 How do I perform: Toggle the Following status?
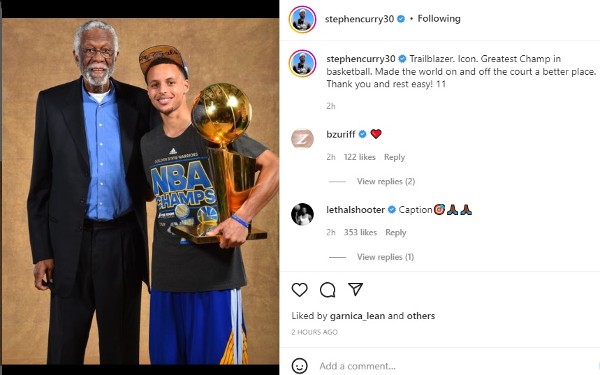[x=439, y=19]
